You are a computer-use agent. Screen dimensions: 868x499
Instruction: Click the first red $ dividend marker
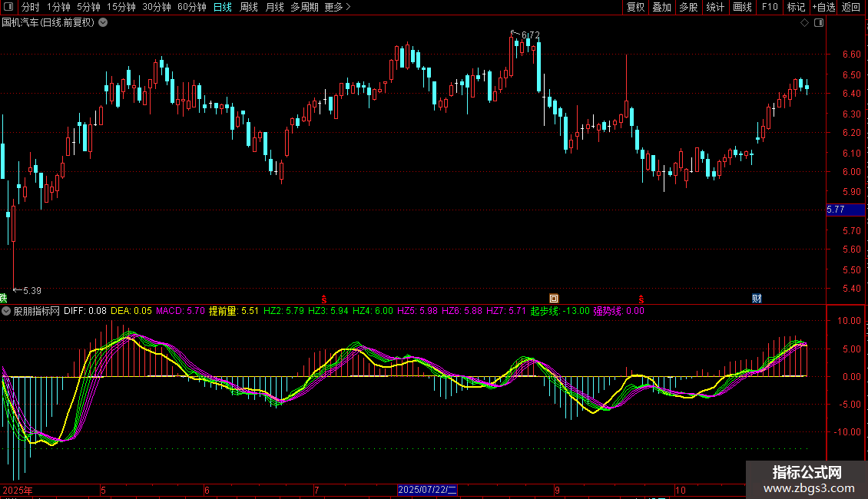(x=324, y=298)
